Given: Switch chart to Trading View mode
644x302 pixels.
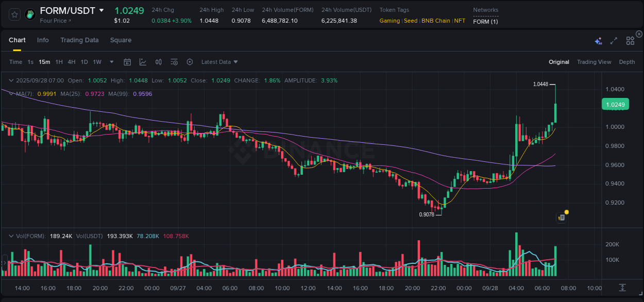Looking at the screenshot, I should pos(594,62).
